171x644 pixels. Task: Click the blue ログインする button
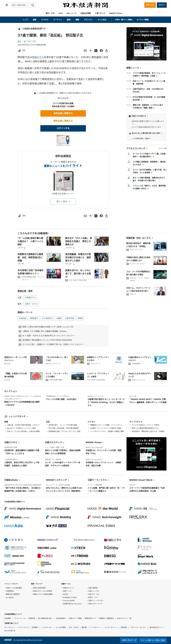point(63,128)
